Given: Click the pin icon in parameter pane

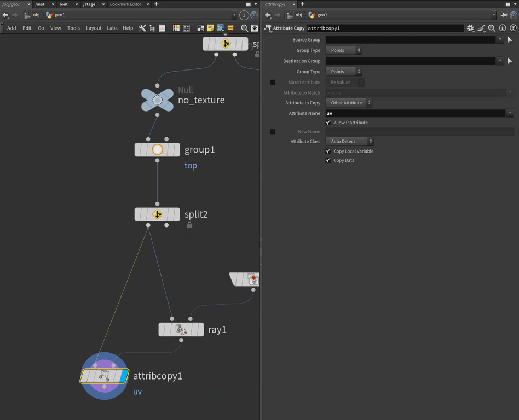Looking at the screenshot, I should pyautogui.click(x=503, y=15).
